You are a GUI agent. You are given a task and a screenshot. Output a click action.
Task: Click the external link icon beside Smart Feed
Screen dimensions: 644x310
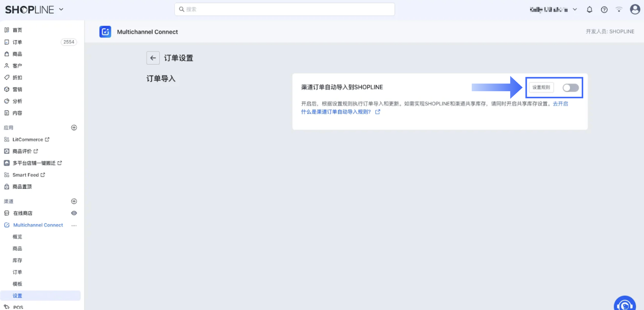tap(43, 175)
